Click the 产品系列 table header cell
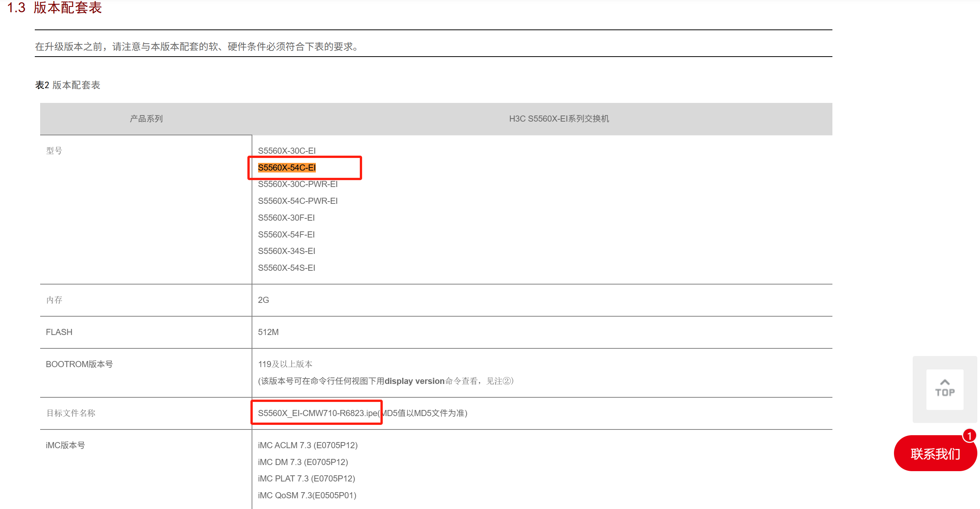Screen dimensions: 980x509 146,119
